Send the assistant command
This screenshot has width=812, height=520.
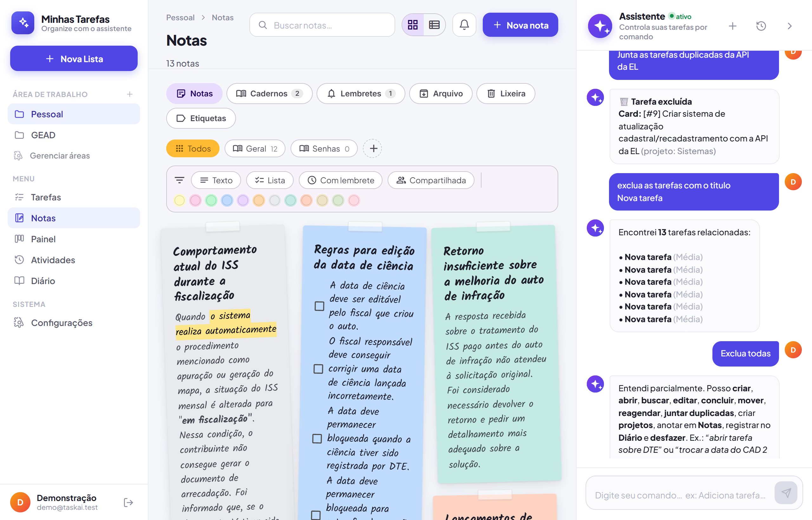(x=786, y=493)
